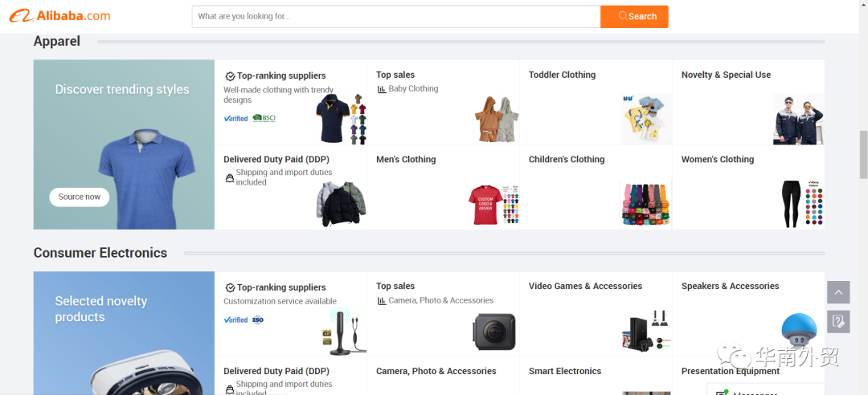Click the toddler outfit thumbnail
This screenshot has width=868, height=395.
[645, 119]
